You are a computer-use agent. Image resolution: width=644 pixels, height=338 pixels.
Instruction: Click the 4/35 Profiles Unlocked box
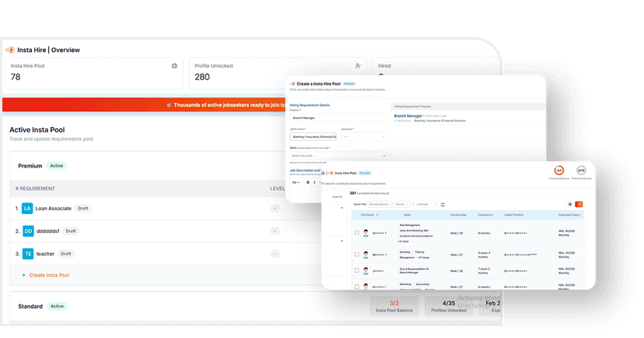click(x=449, y=306)
